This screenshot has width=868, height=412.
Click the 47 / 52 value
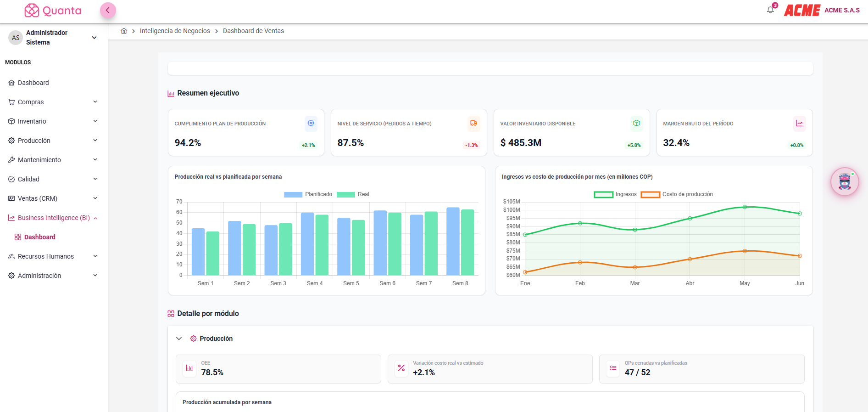(637, 372)
